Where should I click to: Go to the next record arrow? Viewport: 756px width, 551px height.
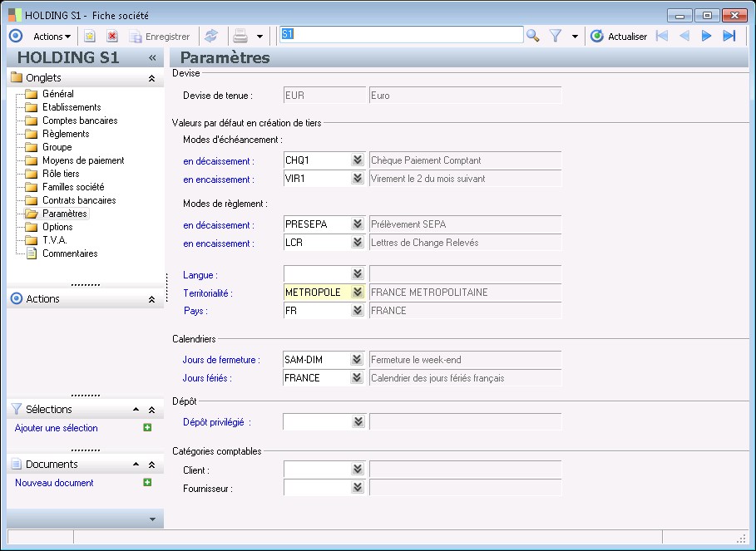click(707, 36)
